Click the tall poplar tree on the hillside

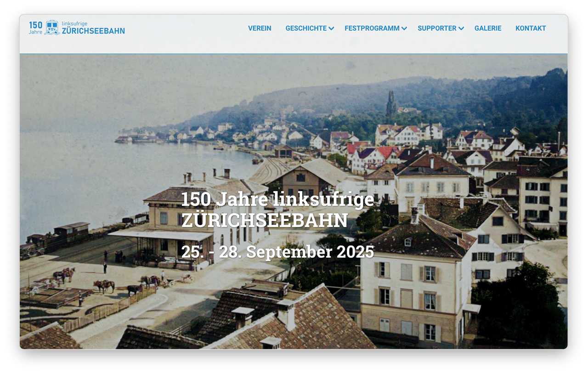pos(390,103)
